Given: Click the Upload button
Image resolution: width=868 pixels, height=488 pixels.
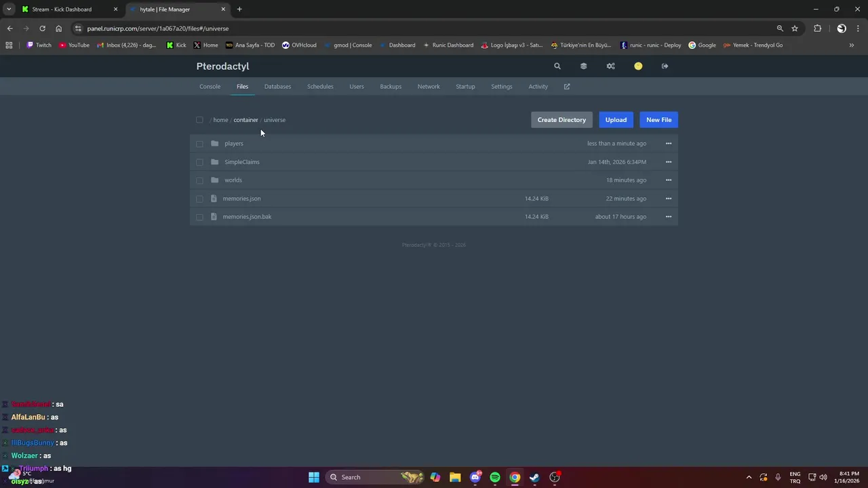Looking at the screenshot, I should pos(616,120).
